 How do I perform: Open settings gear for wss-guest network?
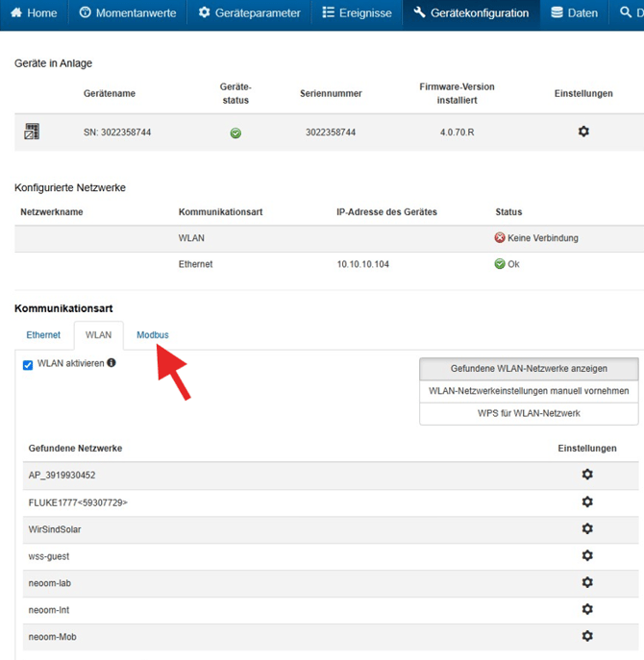[587, 555]
